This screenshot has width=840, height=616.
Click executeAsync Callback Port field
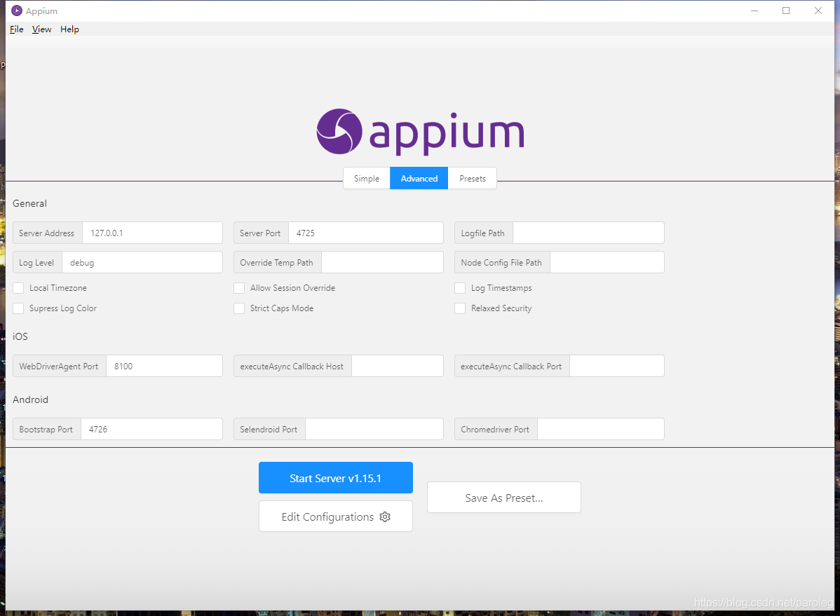tap(617, 367)
